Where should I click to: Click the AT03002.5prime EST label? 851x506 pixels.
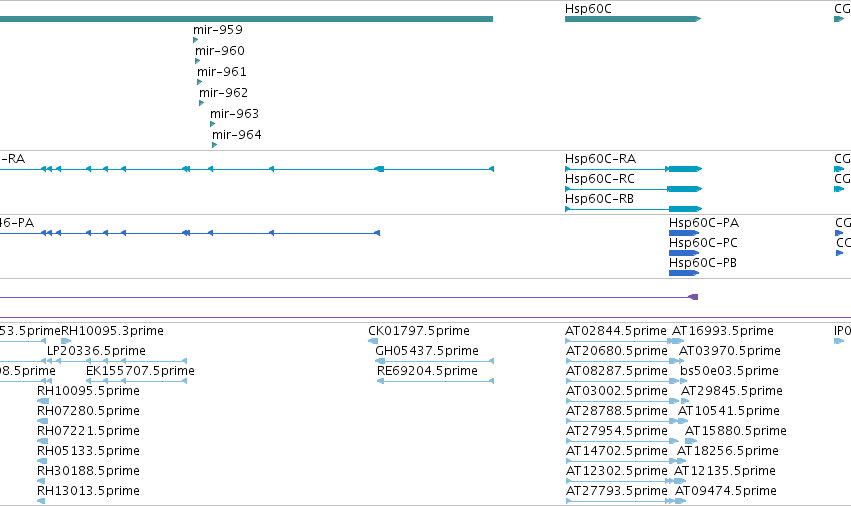[x=617, y=391]
